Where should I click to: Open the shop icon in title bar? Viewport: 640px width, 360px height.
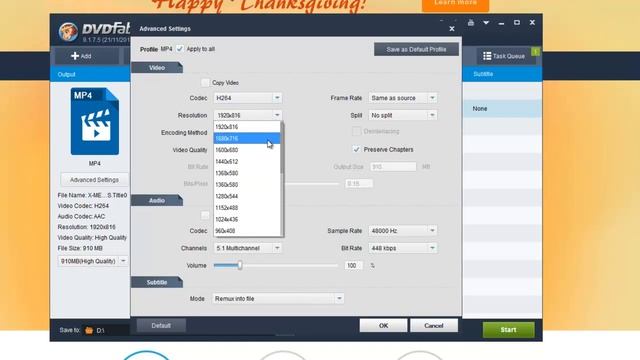click(x=471, y=23)
